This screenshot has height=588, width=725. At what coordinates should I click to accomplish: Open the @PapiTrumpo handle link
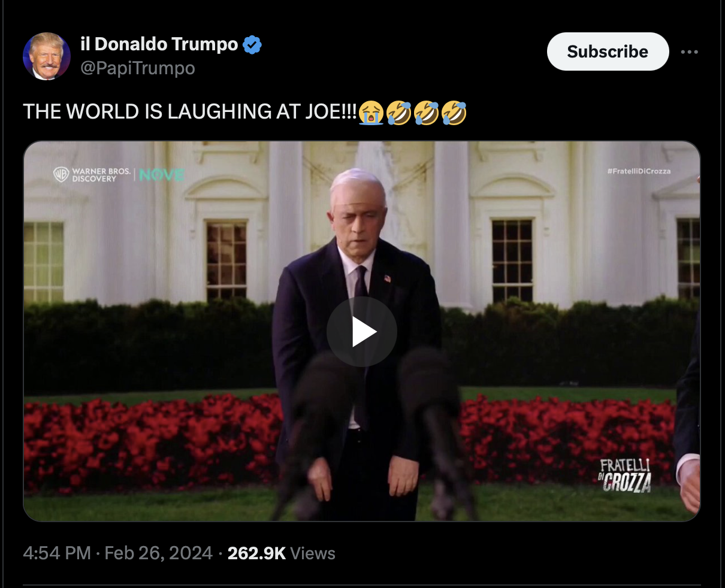tap(138, 68)
